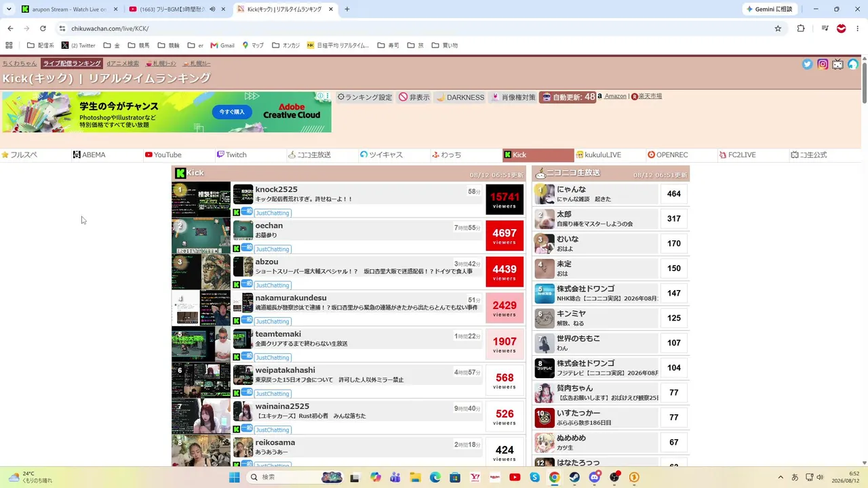Open Skype from the taskbar
Image resolution: width=868 pixels, height=488 pixels.
pyautogui.click(x=534, y=477)
